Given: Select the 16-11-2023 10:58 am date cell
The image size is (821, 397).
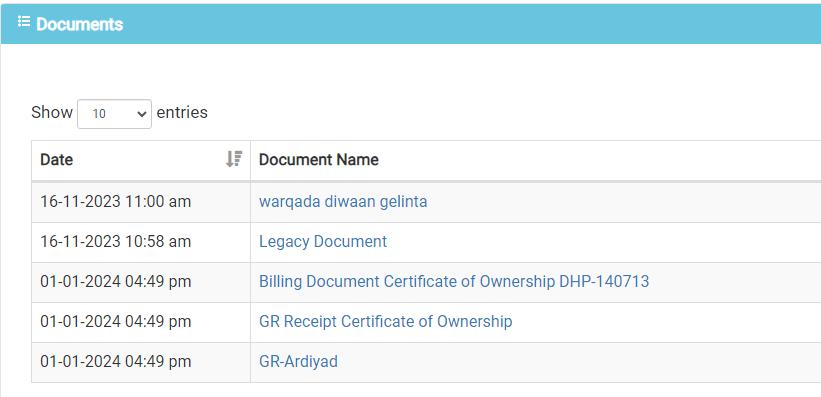Looking at the screenshot, I should pos(141,242).
